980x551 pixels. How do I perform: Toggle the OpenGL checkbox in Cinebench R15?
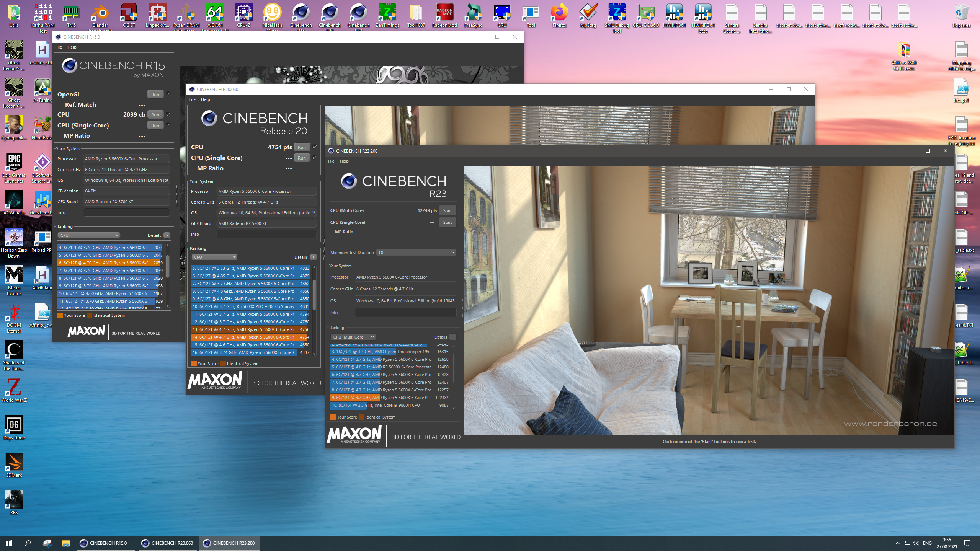click(168, 94)
